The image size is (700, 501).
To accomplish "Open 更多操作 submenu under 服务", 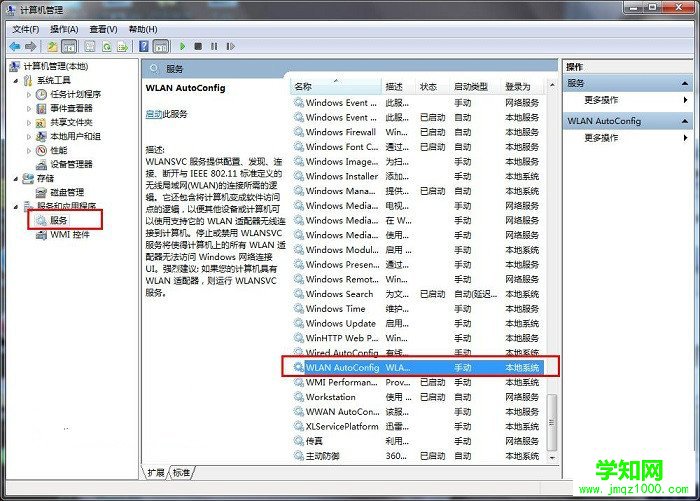I will [601, 100].
